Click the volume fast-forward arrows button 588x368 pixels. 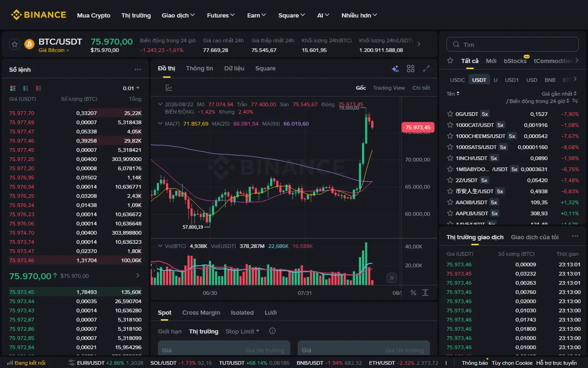point(392,277)
